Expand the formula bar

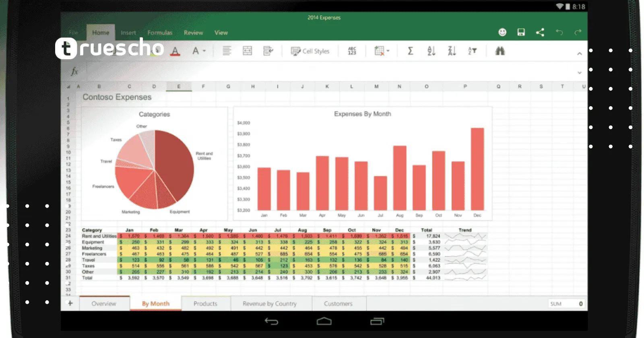(579, 73)
